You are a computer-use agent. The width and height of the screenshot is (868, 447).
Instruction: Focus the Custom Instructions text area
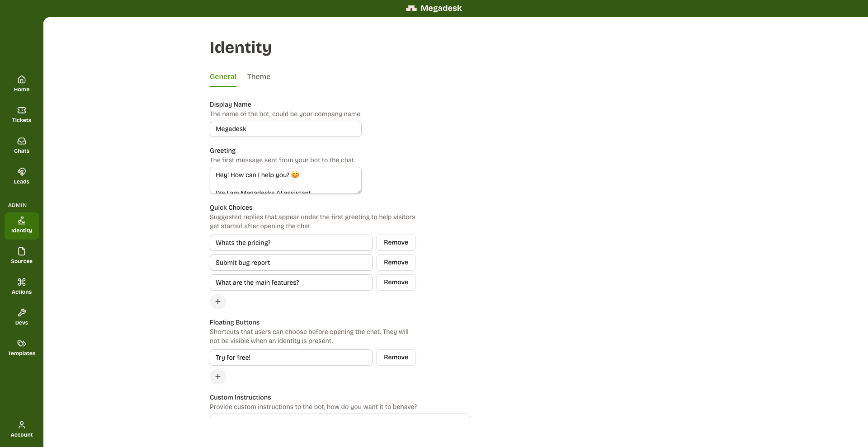coord(340,430)
